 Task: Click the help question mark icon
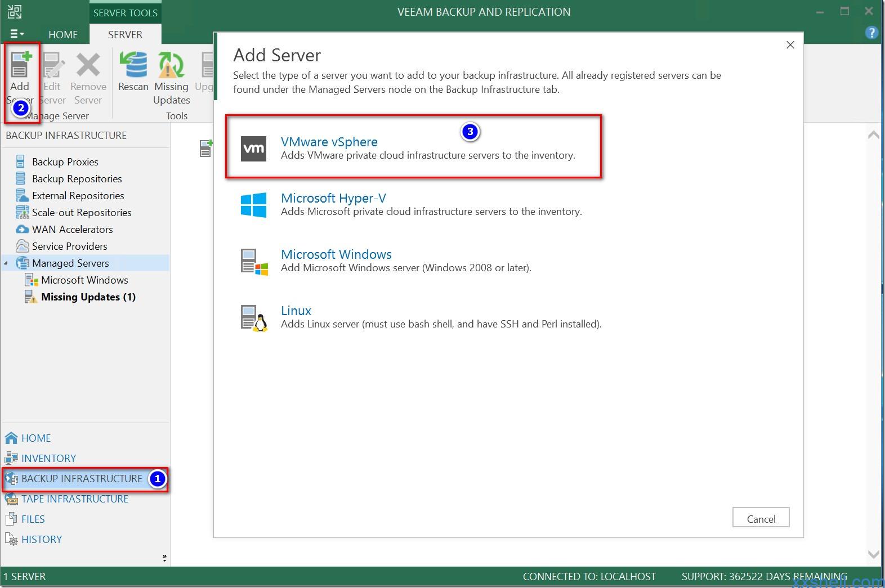pos(871,33)
